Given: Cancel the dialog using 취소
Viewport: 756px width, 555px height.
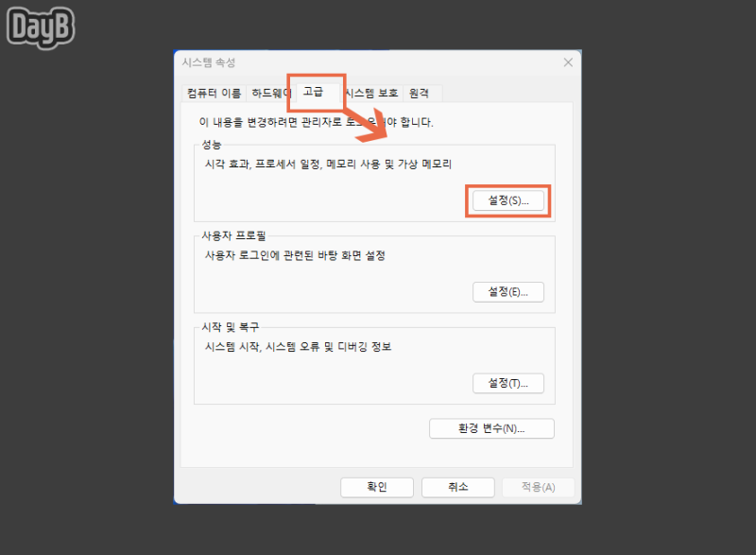Looking at the screenshot, I should click(x=457, y=487).
